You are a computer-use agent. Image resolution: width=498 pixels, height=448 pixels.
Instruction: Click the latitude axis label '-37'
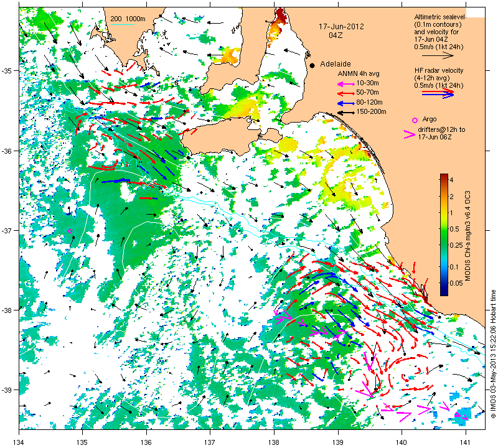click(6, 230)
